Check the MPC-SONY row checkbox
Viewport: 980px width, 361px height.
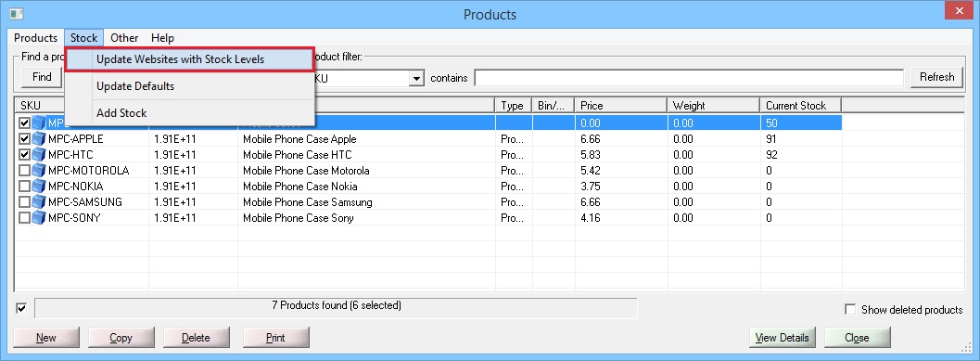24,218
